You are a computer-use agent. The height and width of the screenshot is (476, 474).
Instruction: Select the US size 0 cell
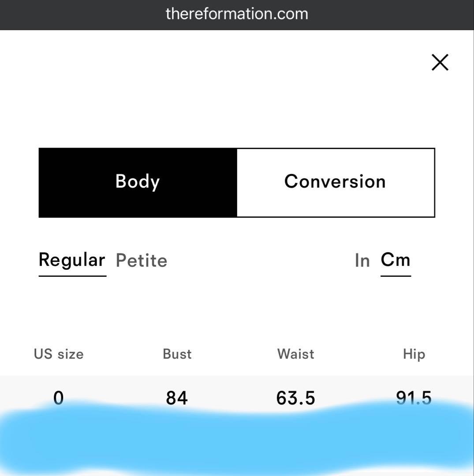click(58, 398)
